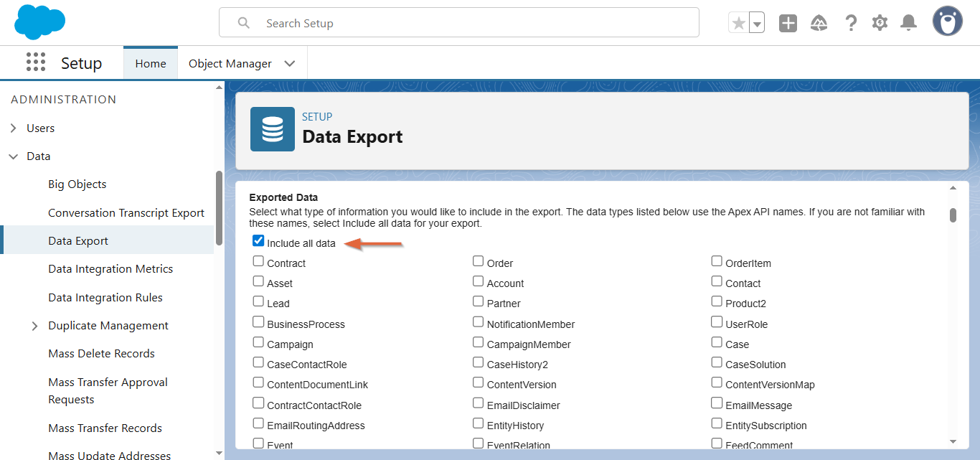Image resolution: width=980 pixels, height=460 pixels.
Task: Open Mass Delete Records in sidebar
Action: point(101,354)
